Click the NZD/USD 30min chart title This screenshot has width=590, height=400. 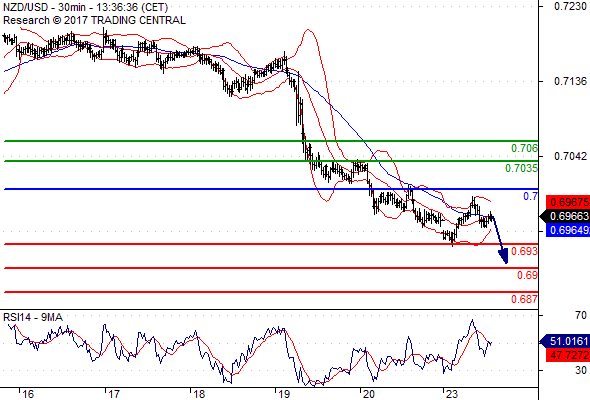click(85, 7)
